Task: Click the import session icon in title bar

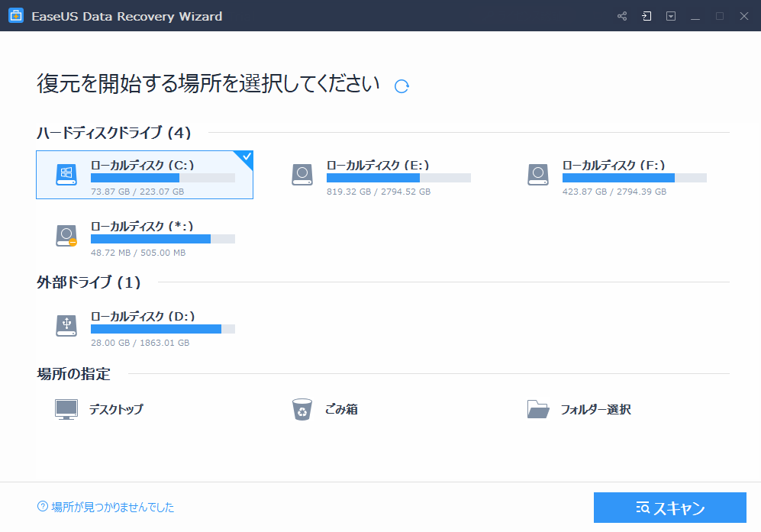Action: 646,16
